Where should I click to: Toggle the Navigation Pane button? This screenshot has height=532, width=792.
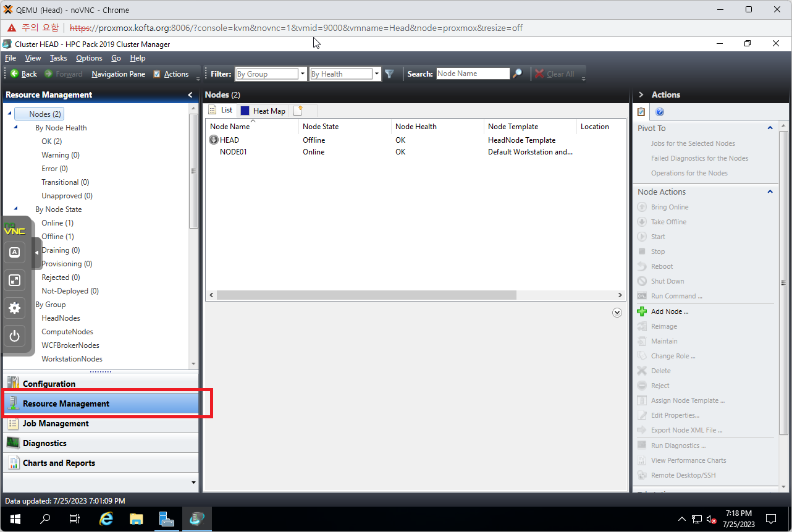[x=119, y=74]
